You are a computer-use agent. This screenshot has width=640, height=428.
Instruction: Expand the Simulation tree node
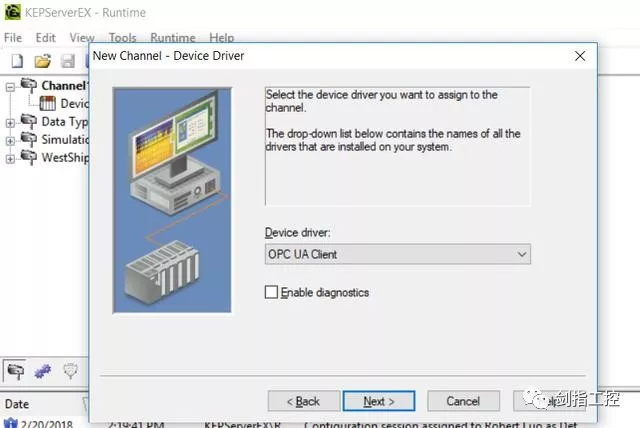coord(10,140)
